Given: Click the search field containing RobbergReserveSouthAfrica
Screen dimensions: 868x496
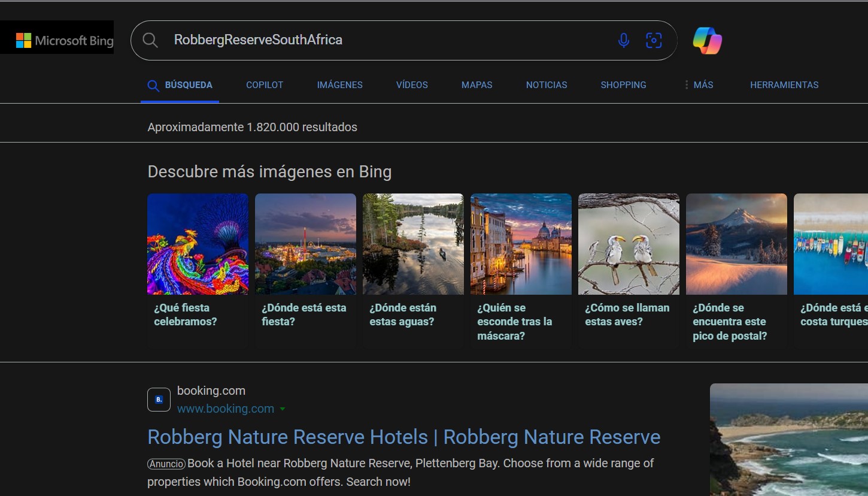Looking at the screenshot, I should pos(403,40).
